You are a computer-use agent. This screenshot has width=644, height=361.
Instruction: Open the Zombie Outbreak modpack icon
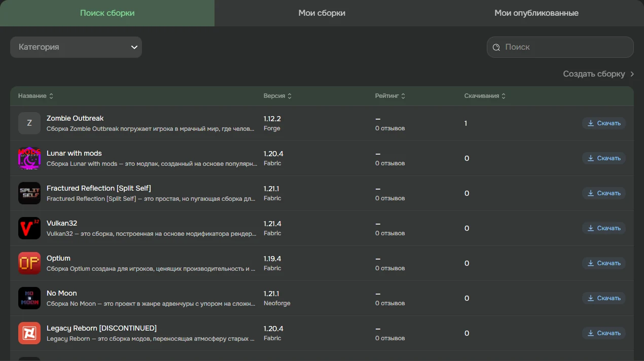tap(29, 123)
